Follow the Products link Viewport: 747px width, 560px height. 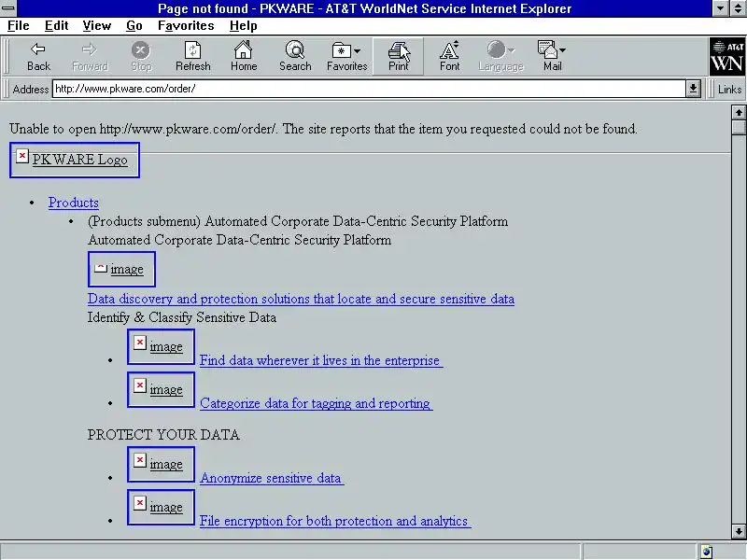pyautogui.click(x=74, y=203)
